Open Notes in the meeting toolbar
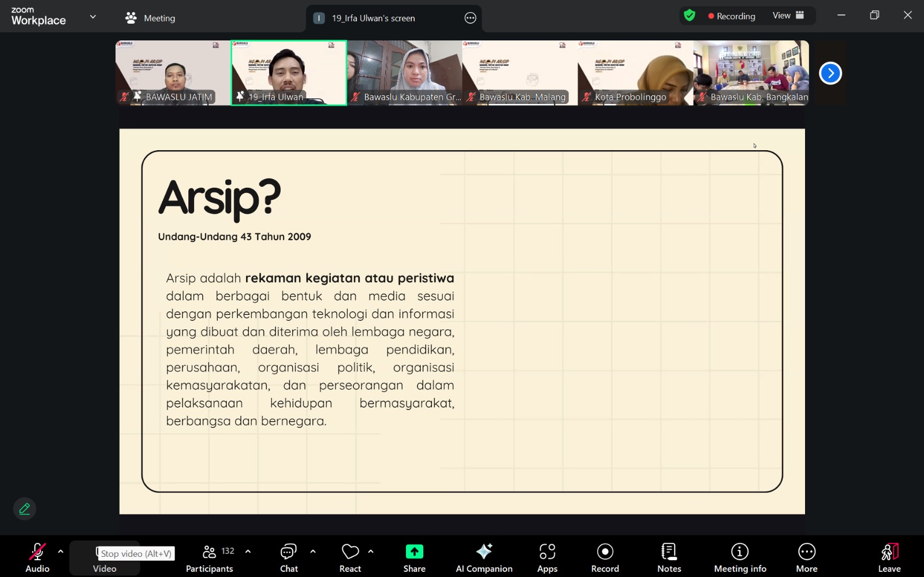924x577 pixels. pos(668,556)
